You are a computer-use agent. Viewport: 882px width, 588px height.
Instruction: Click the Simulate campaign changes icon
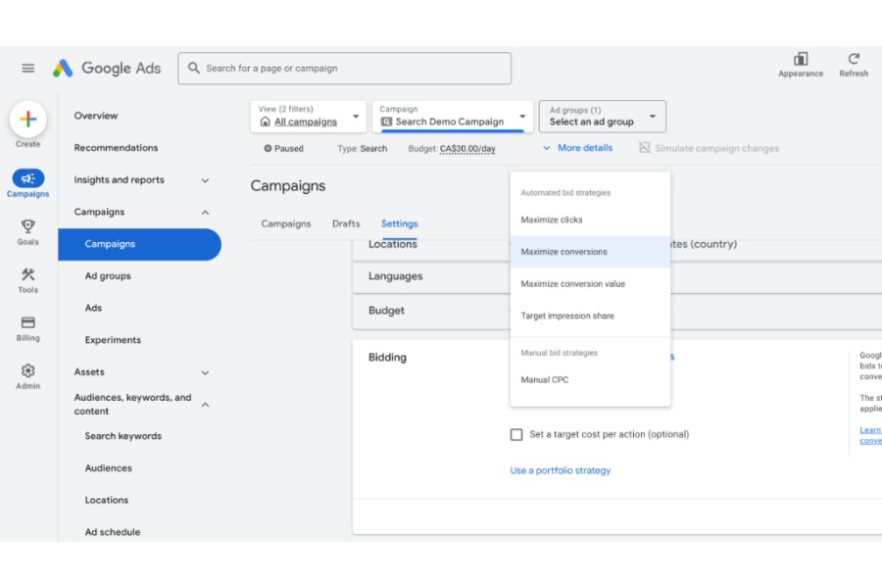[645, 147]
